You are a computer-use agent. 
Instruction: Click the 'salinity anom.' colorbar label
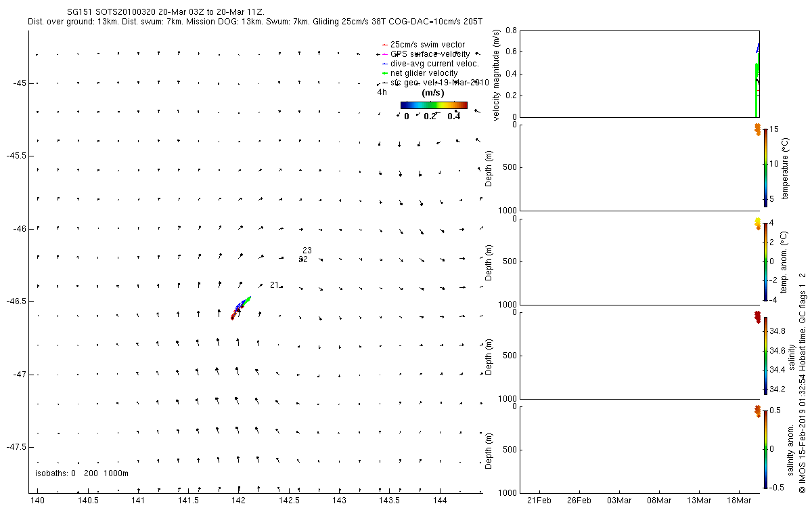click(x=791, y=450)
